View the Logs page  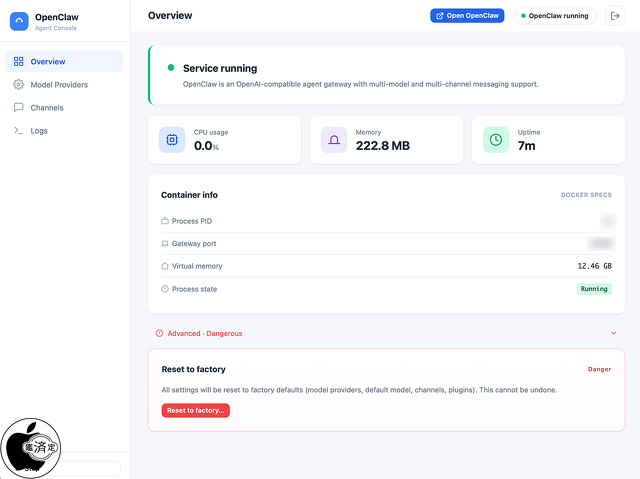pos(64,131)
